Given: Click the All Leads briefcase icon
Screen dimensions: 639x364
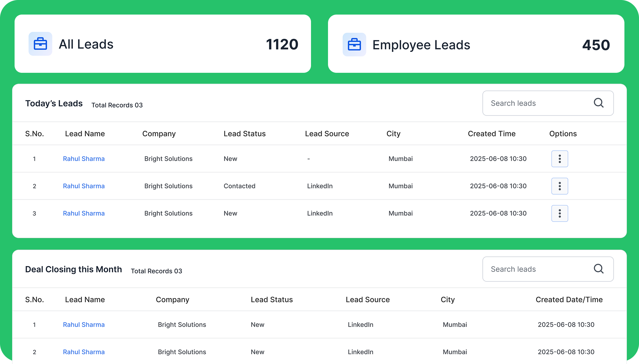Looking at the screenshot, I should point(40,44).
